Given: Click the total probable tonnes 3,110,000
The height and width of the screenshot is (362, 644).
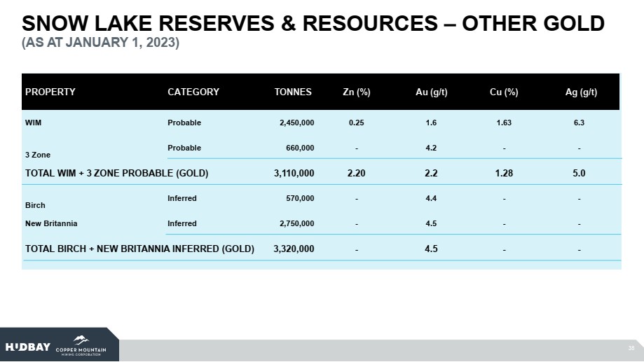Looking at the screenshot, I should coord(294,172).
